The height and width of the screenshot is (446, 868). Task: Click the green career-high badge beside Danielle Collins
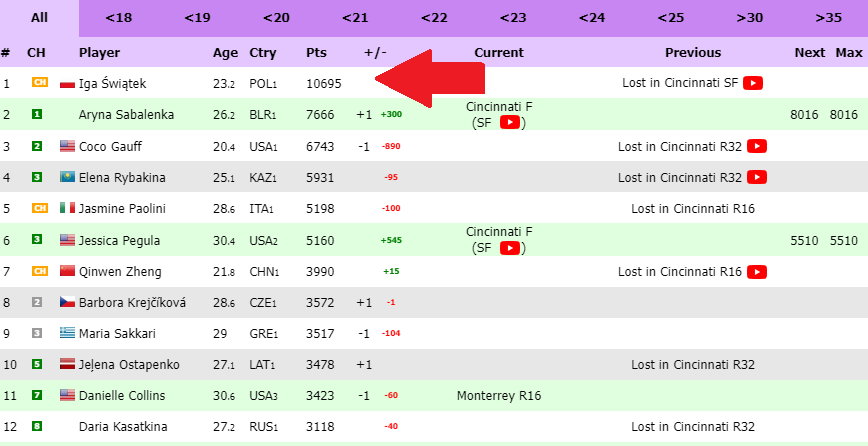pyautogui.click(x=37, y=395)
